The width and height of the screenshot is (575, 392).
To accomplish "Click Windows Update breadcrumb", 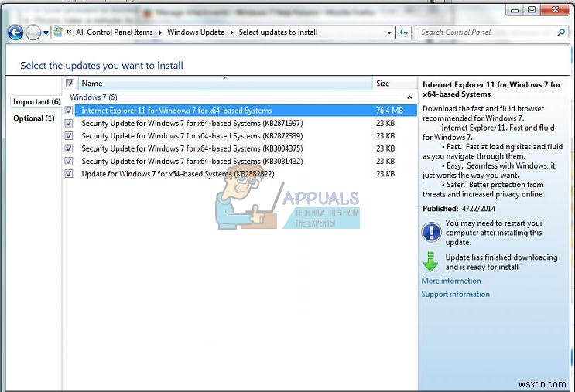I will pyautogui.click(x=196, y=32).
